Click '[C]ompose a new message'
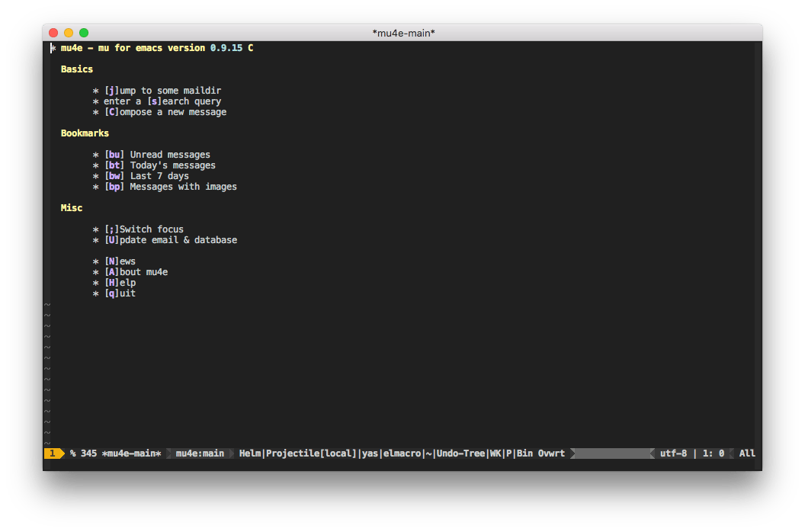 tap(165, 112)
